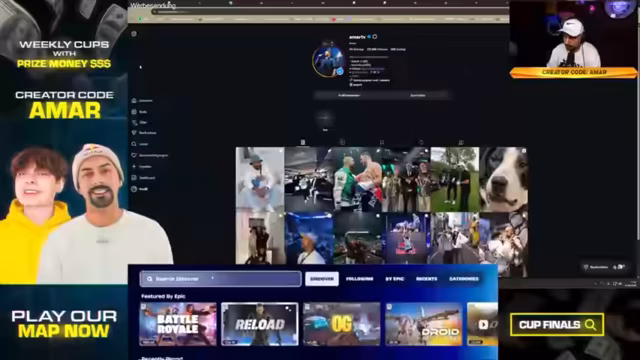
Task: Click the Search Discover input field
Action: coord(220,279)
